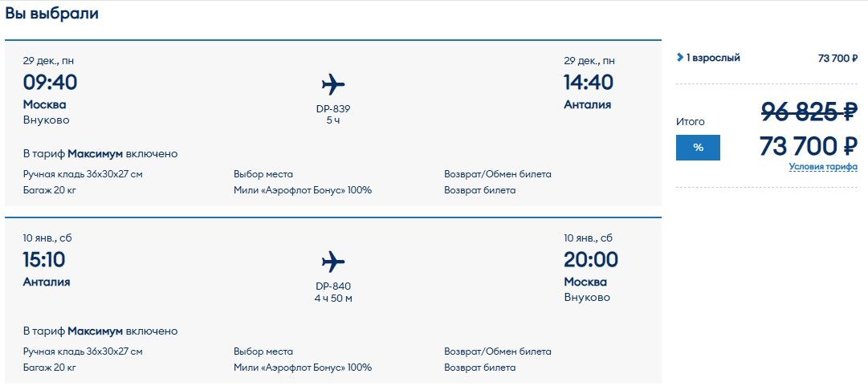Click 'Выбор места' in the return flight
Screen dimensions: 868x390
(263, 351)
